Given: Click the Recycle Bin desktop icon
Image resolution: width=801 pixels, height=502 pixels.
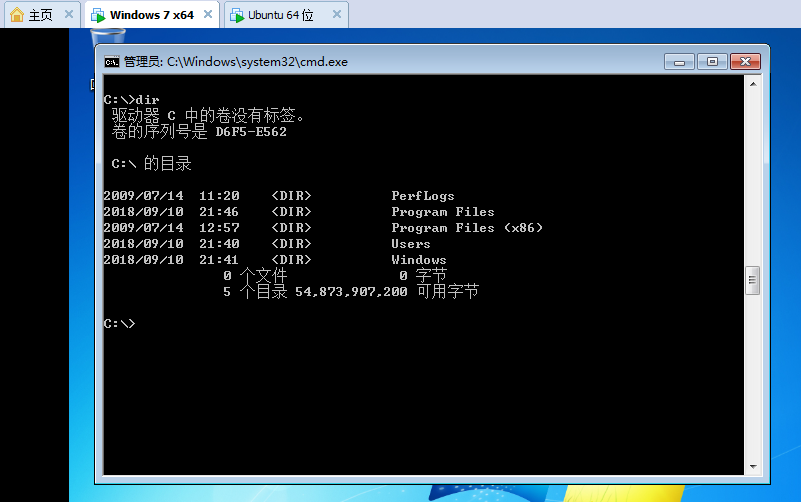Looking at the screenshot, I should tap(107, 38).
